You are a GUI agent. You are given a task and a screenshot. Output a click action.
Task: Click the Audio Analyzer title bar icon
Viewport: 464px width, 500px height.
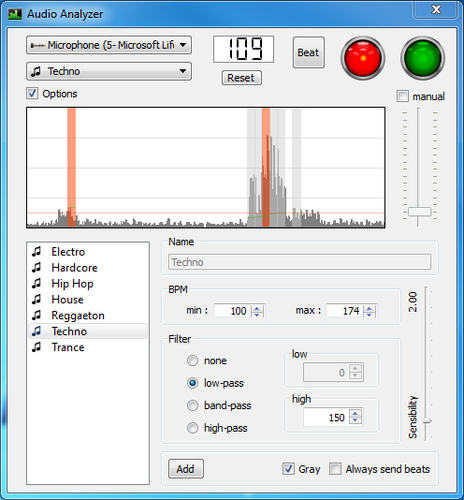(x=15, y=14)
